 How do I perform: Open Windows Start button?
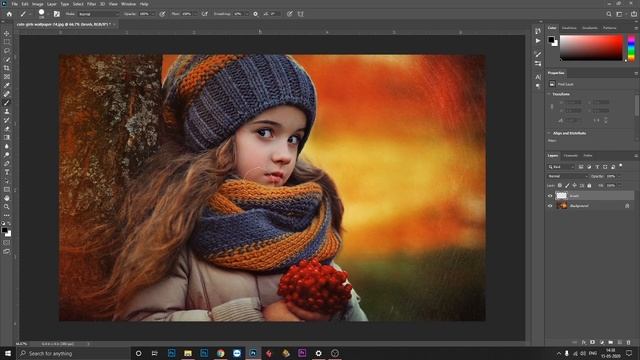tap(7, 353)
